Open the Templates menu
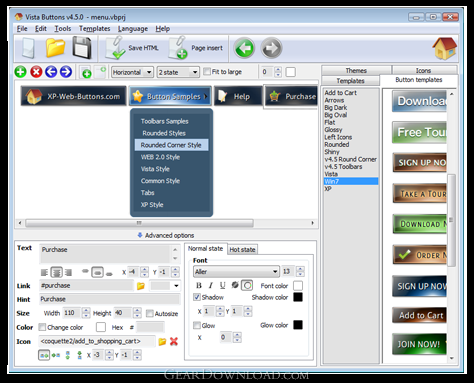This screenshot has width=474, height=383. (94, 29)
